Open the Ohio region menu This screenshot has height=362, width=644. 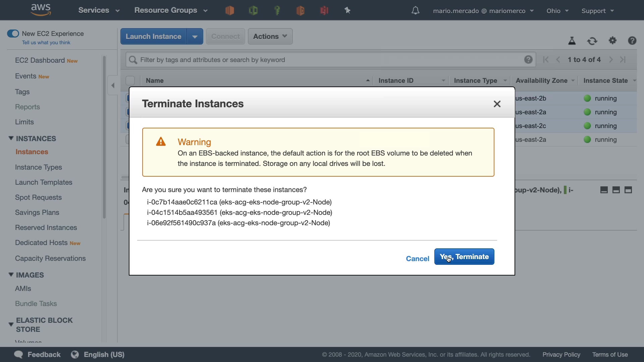(557, 11)
